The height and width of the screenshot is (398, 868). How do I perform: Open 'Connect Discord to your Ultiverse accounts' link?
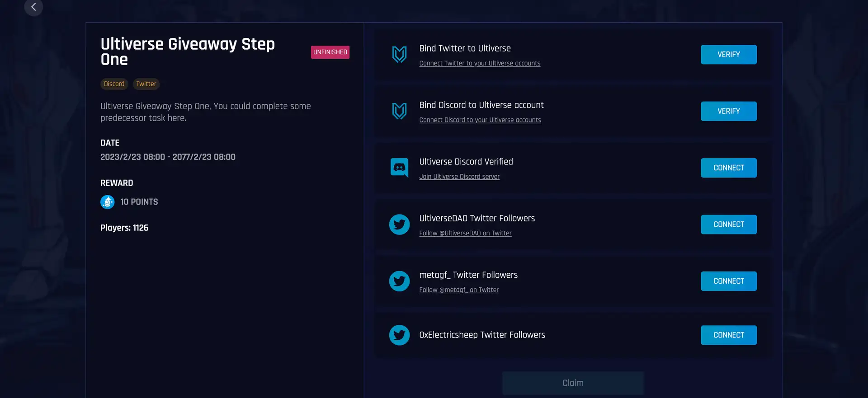tap(480, 120)
